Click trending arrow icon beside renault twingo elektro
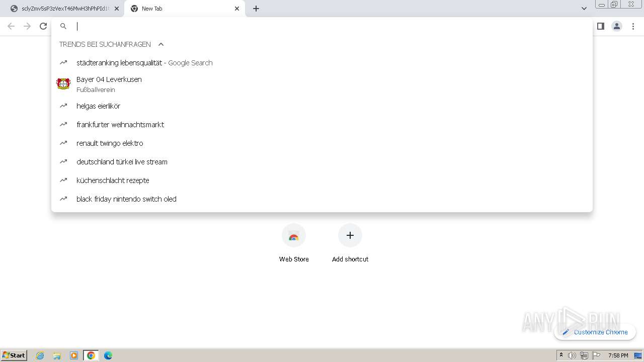644x362 pixels. [x=63, y=143]
